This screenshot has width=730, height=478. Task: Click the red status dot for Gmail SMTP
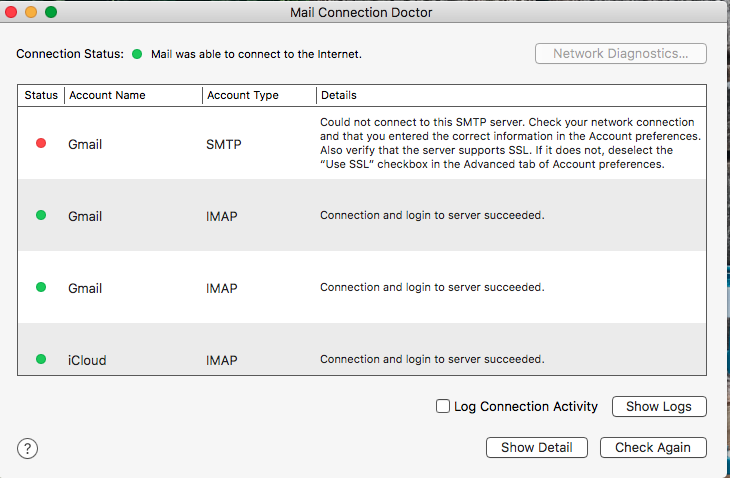point(41,143)
